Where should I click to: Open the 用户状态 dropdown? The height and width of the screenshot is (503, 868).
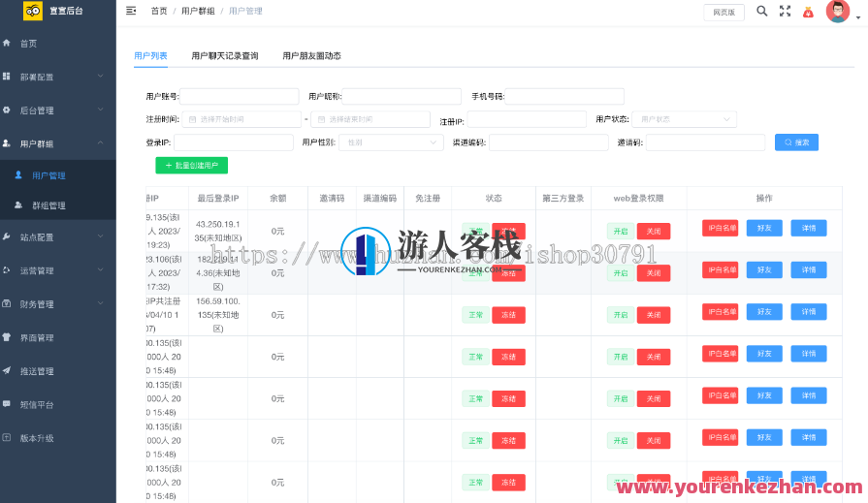point(684,119)
